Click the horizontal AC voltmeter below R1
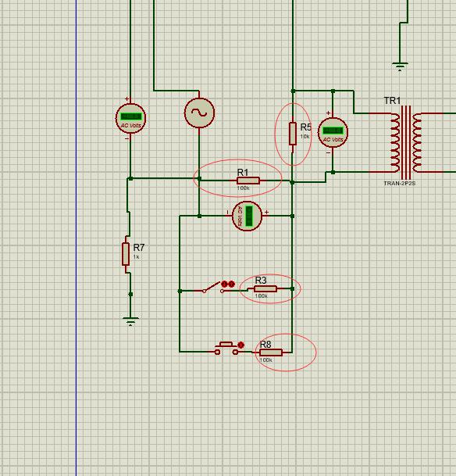Screen dimensions: 456x476 [247, 216]
